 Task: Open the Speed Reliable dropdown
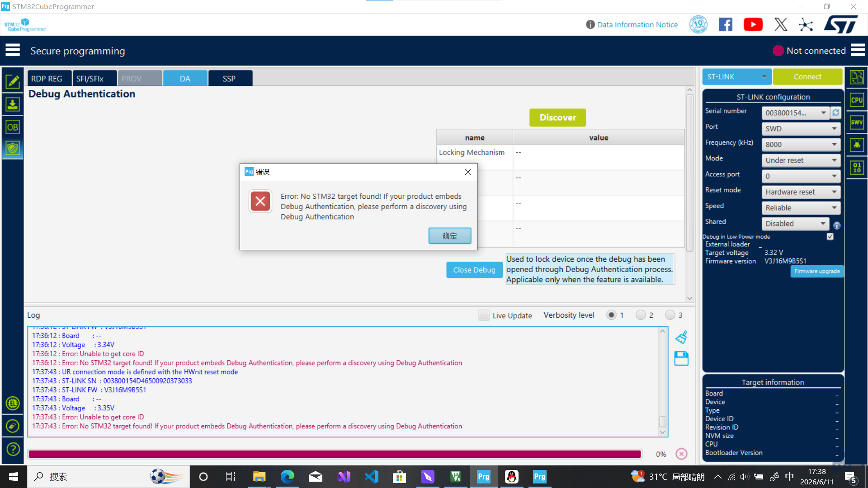pos(801,207)
